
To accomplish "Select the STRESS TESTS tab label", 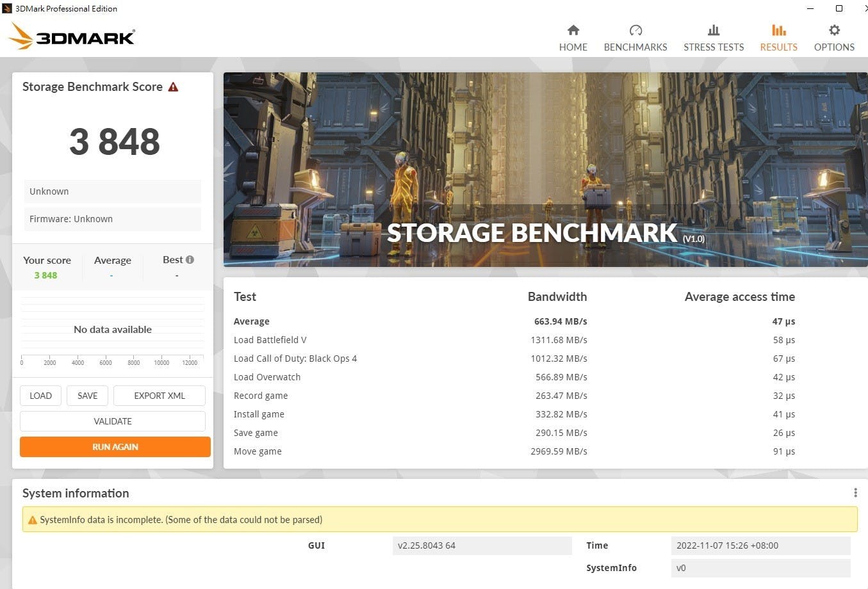I will click(x=714, y=47).
